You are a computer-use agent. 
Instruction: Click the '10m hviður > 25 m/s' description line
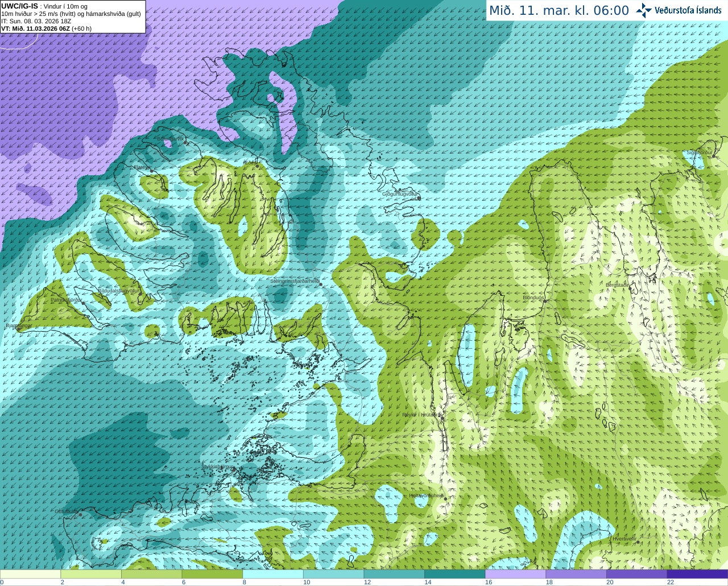71,14
